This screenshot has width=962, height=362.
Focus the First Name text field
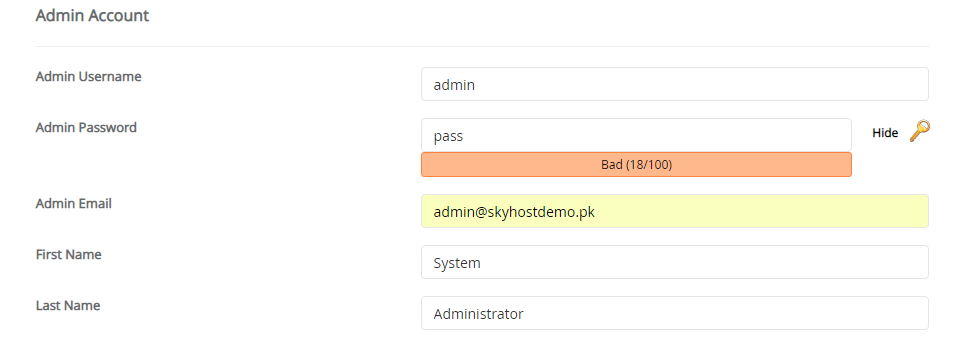674,263
